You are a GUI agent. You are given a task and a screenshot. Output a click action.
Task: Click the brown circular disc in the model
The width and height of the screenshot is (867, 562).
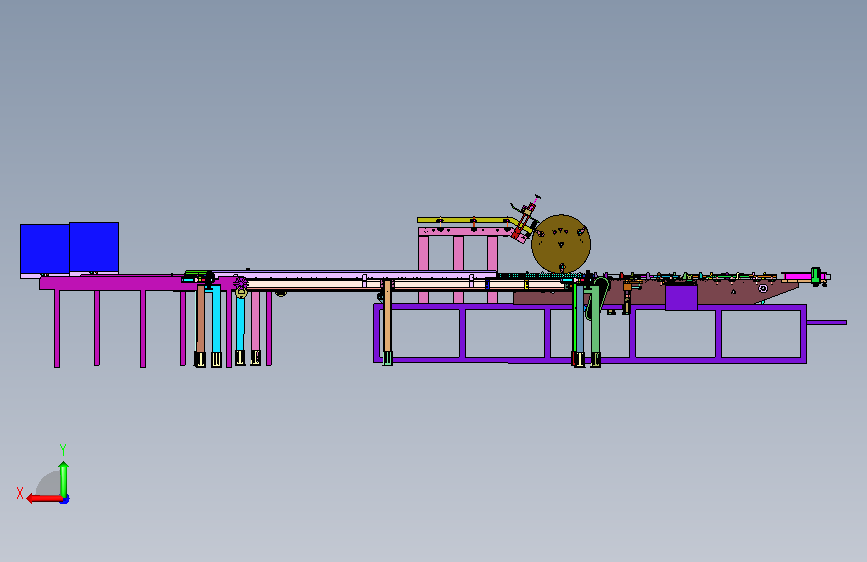coord(561,244)
